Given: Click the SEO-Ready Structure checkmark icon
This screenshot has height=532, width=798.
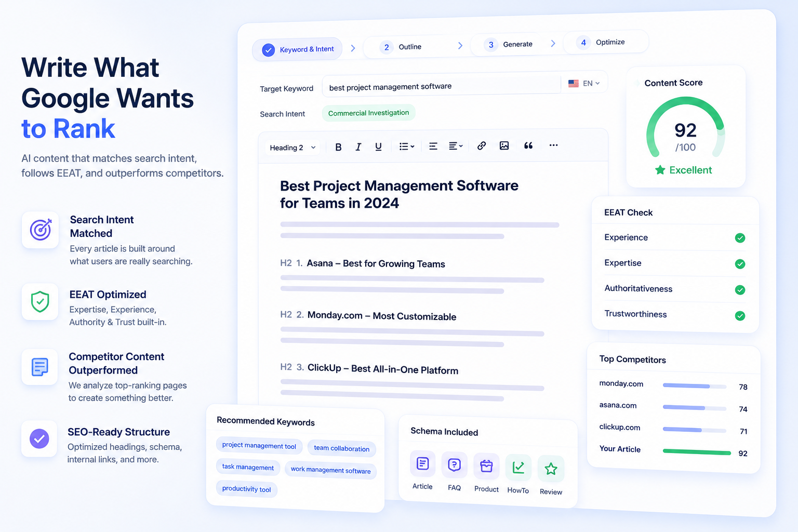Looking at the screenshot, I should [39, 438].
